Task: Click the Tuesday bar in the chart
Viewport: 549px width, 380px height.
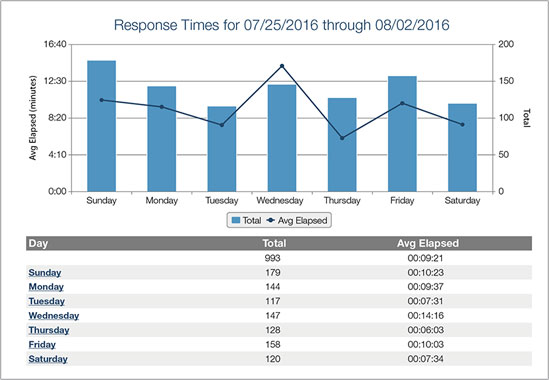Action: pyautogui.click(x=222, y=149)
